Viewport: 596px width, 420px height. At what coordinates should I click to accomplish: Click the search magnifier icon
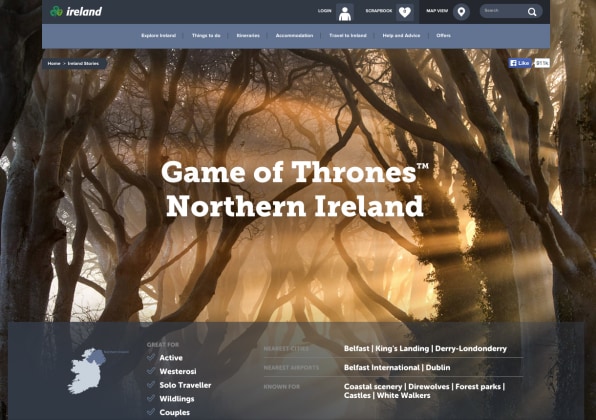[x=532, y=12]
